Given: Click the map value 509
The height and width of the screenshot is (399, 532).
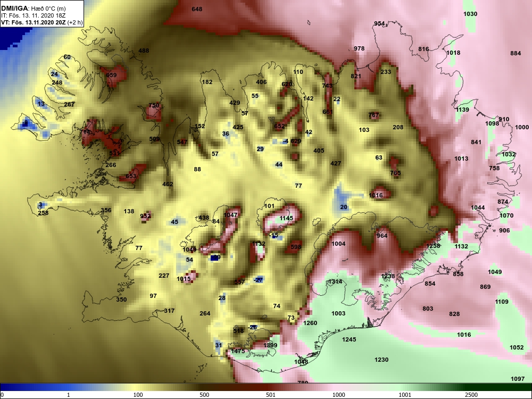Looking at the screenshot, I should (x=154, y=139).
